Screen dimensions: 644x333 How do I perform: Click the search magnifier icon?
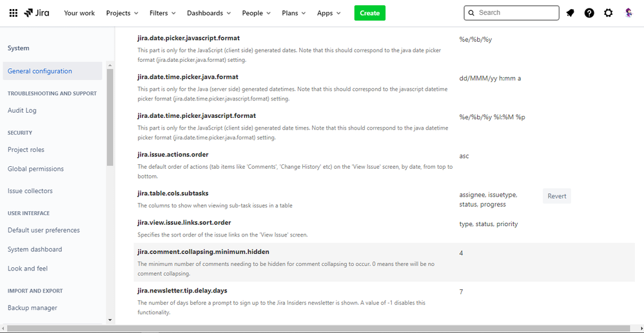[x=471, y=13]
